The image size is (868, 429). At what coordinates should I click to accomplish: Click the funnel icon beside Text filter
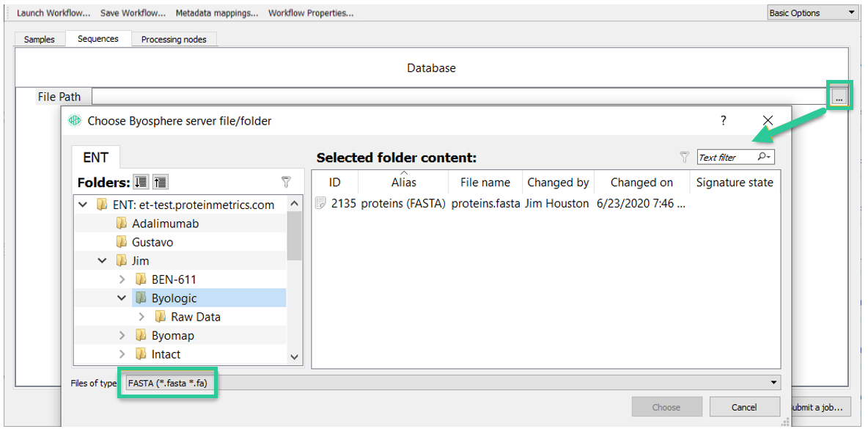(685, 157)
